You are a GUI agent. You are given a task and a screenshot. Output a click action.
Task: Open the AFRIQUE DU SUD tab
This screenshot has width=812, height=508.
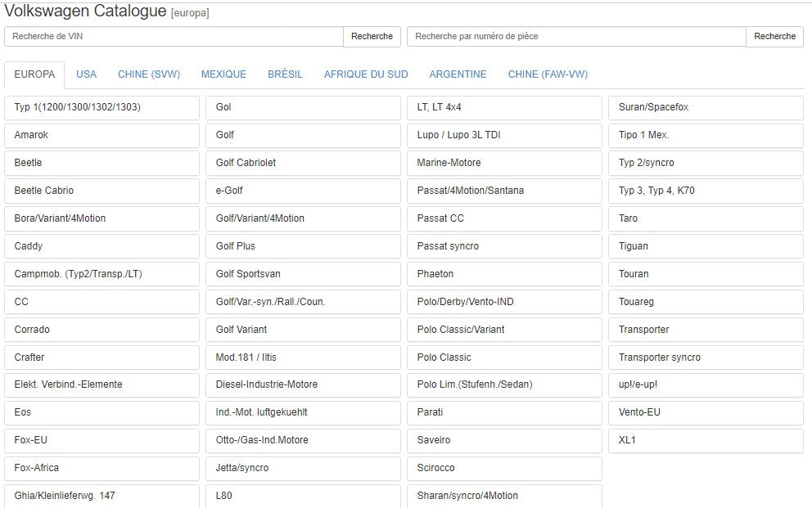click(x=366, y=74)
